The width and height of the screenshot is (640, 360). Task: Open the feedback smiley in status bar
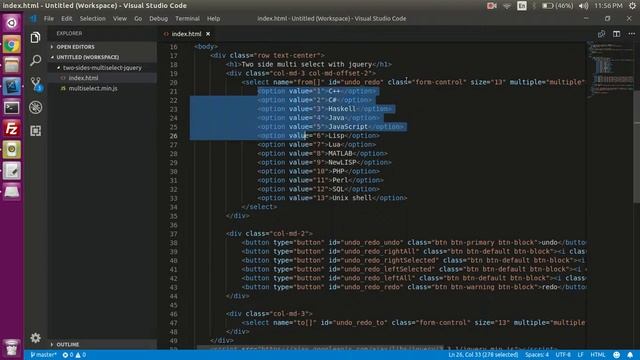coord(617,355)
